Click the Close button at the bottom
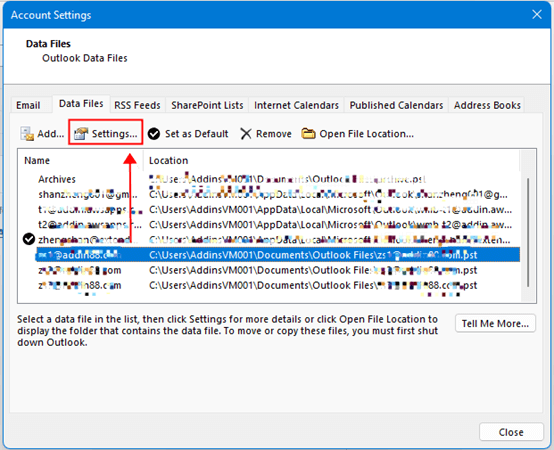Image resolution: width=554 pixels, height=450 pixels. (x=511, y=432)
